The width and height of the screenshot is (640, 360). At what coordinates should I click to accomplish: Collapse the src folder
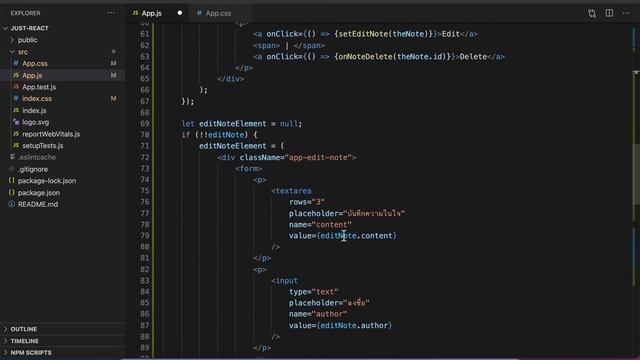(x=23, y=52)
